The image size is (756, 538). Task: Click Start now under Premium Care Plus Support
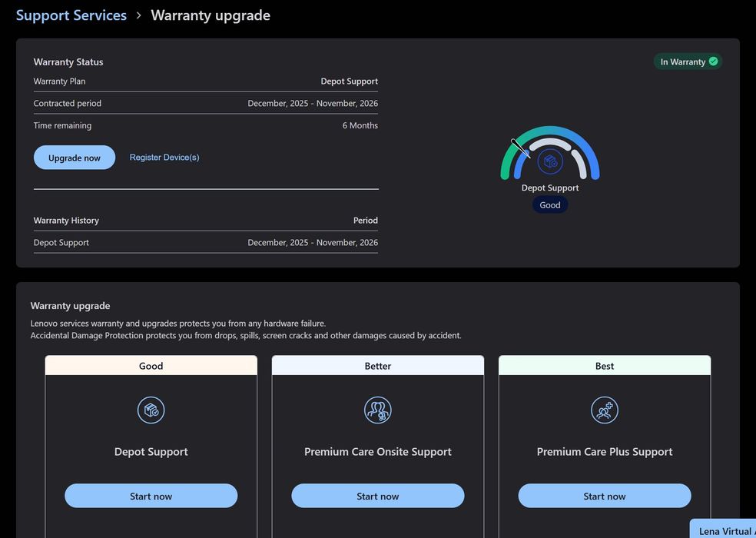605,496
